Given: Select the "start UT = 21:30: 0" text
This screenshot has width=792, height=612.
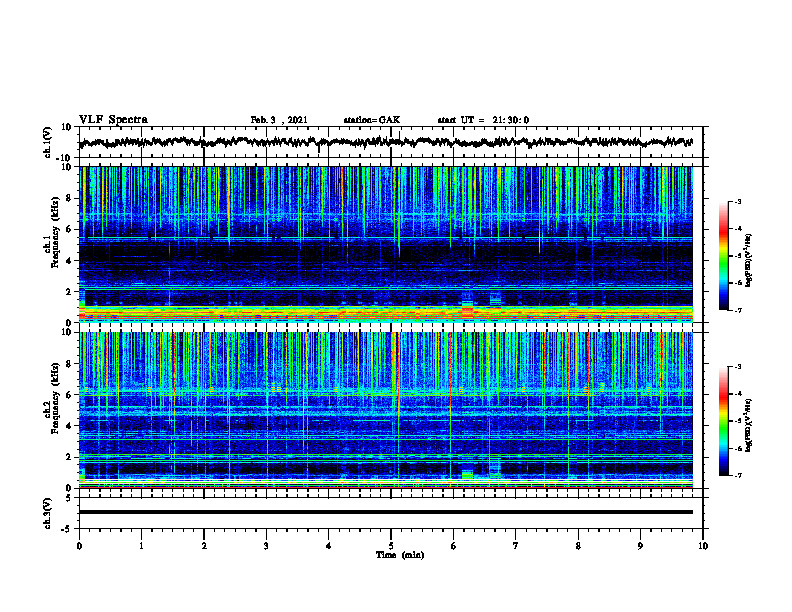Looking at the screenshot, I should pos(483,120).
